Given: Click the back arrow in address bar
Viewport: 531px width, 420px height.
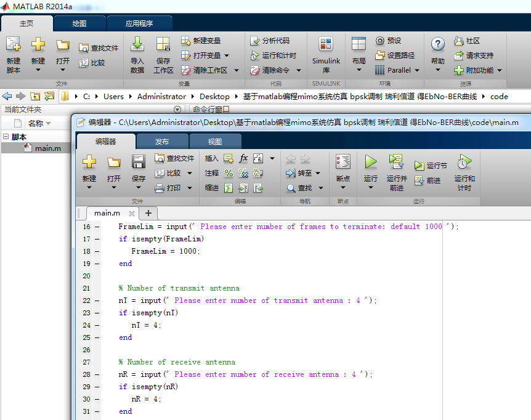Looking at the screenshot, I should click(x=7, y=97).
